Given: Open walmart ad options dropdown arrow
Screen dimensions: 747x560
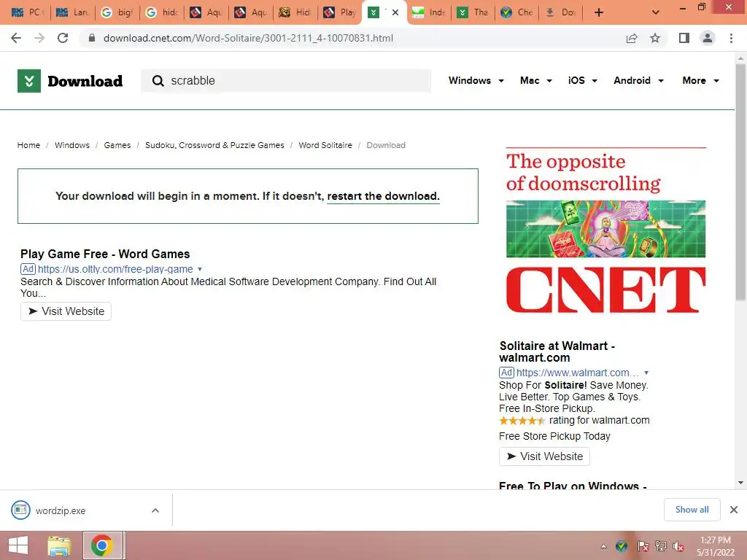Looking at the screenshot, I should click(646, 373).
